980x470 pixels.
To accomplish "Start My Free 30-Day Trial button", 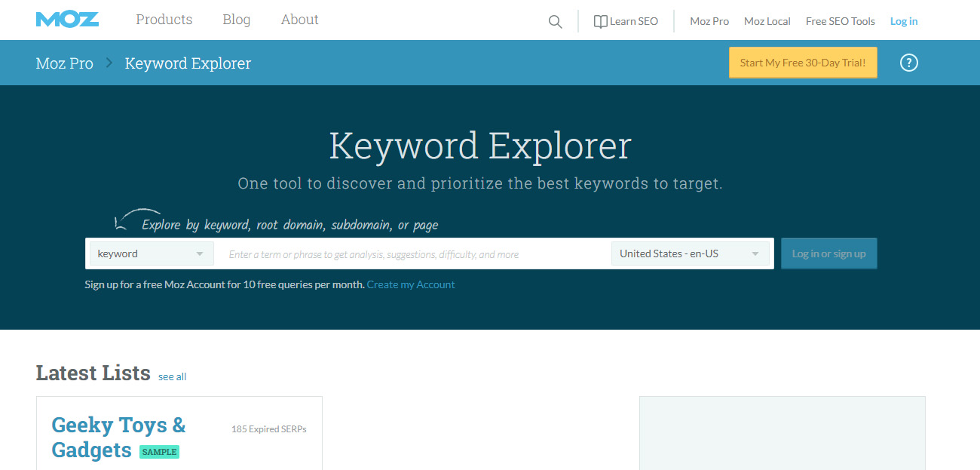I will pyautogui.click(x=803, y=63).
